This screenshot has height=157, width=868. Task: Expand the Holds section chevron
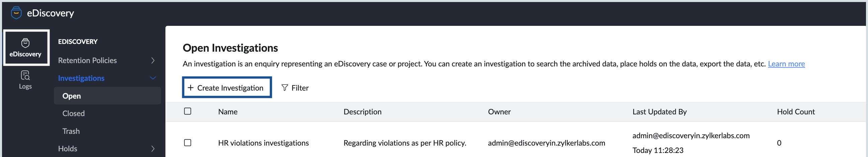coord(153,149)
